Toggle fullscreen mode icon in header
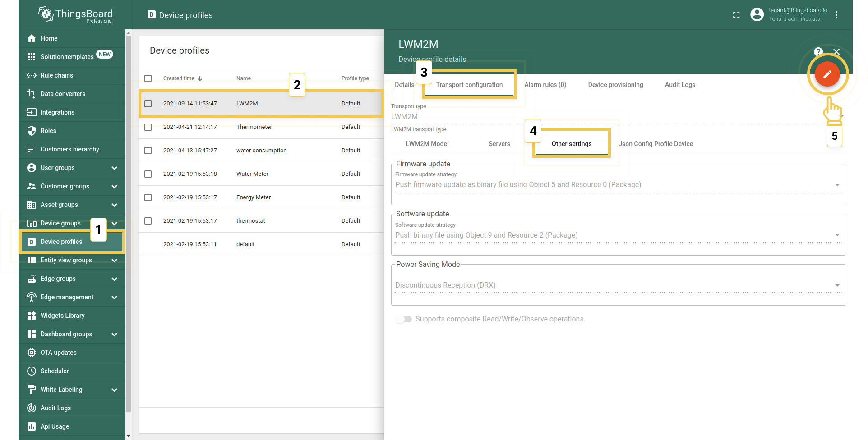The image size is (868, 440). point(736,15)
